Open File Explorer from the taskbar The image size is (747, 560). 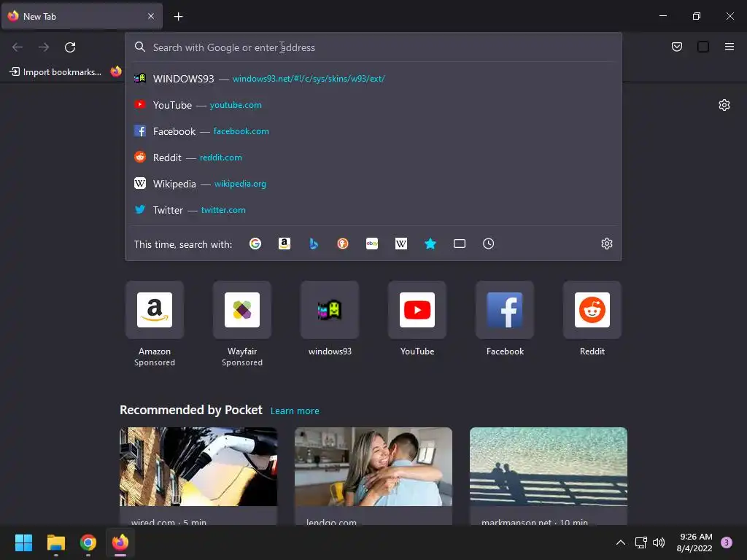coord(55,542)
